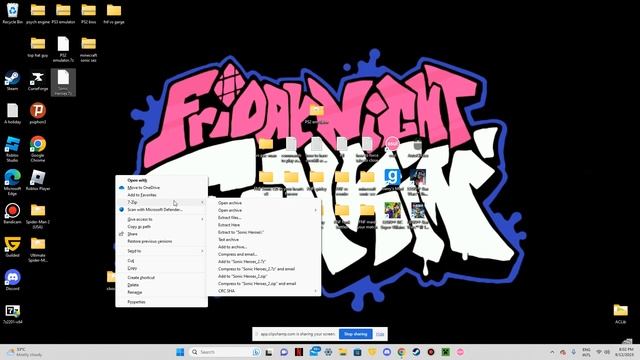
Task: Open Netflix from the taskbar
Action: pos(299,352)
